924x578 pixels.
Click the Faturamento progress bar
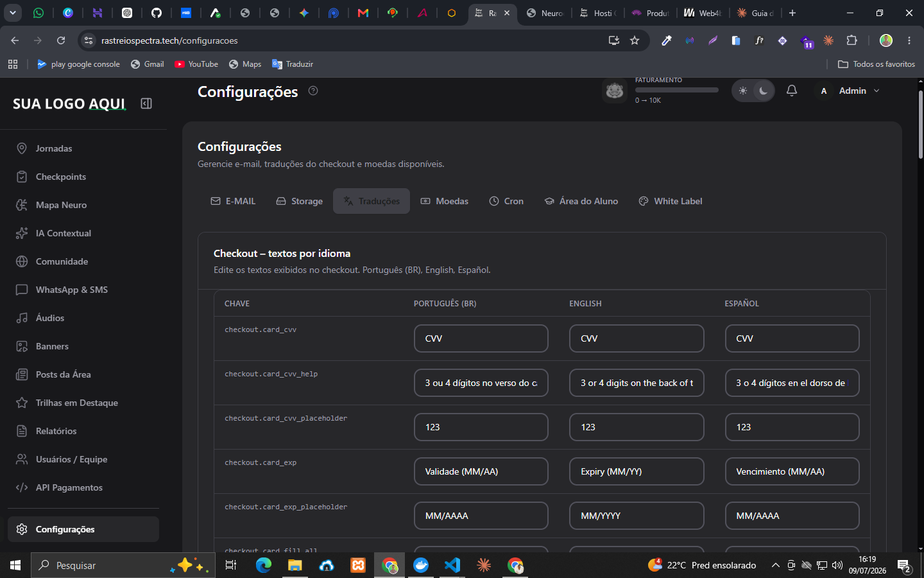coord(677,90)
